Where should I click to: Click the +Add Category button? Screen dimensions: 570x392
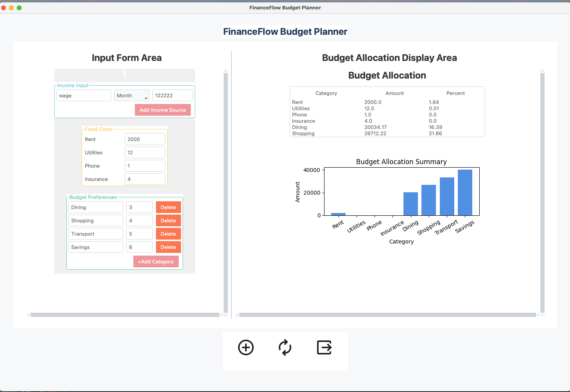coord(156,261)
